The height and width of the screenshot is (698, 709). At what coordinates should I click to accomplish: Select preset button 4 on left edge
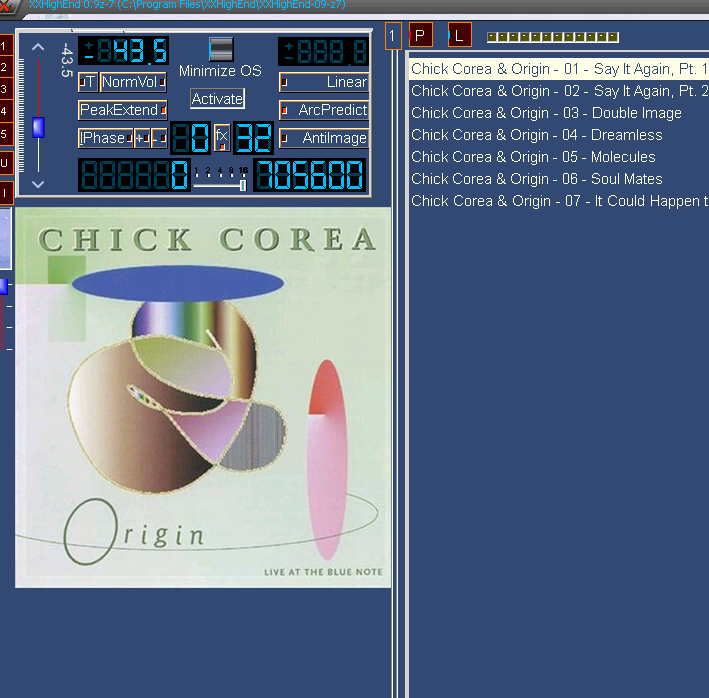click(5, 111)
